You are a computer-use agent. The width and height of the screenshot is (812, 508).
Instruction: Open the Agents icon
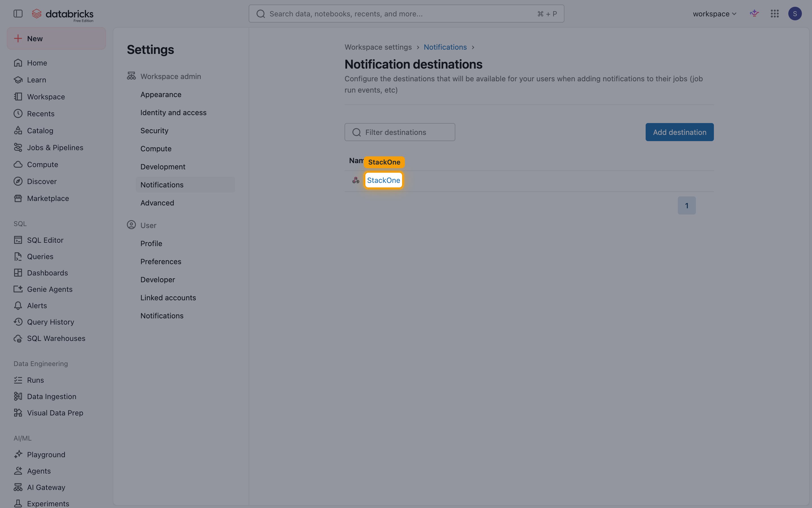click(x=18, y=471)
